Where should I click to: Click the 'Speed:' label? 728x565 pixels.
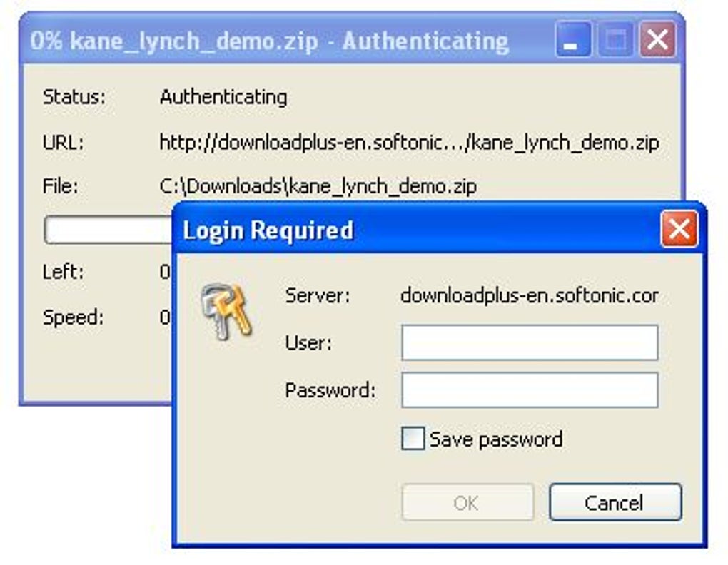click(73, 317)
